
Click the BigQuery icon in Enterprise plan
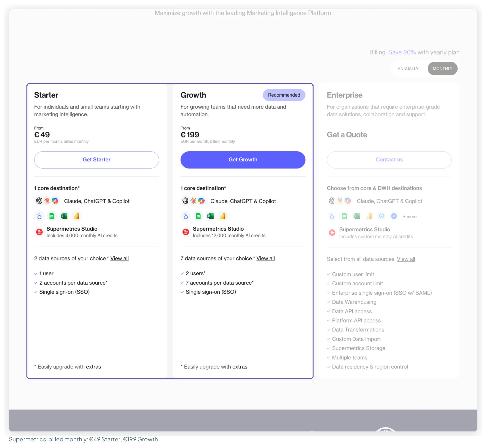point(394,216)
